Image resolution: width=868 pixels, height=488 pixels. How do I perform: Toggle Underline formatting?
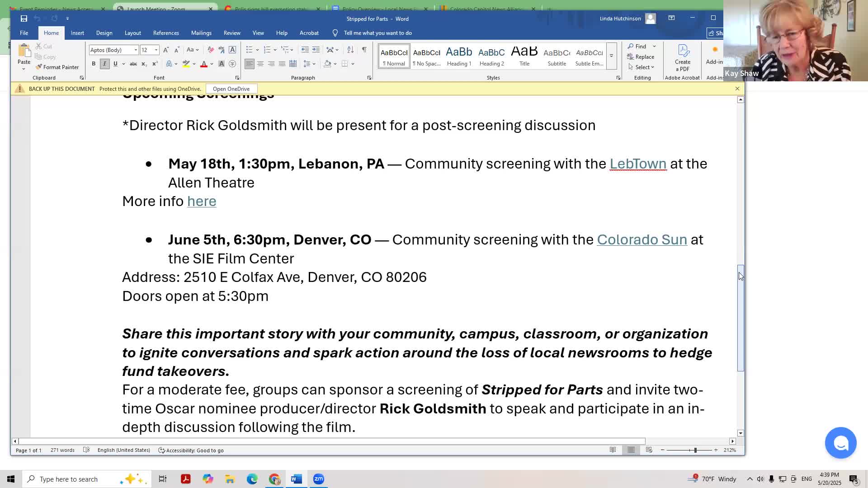pyautogui.click(x=115, y=64)
